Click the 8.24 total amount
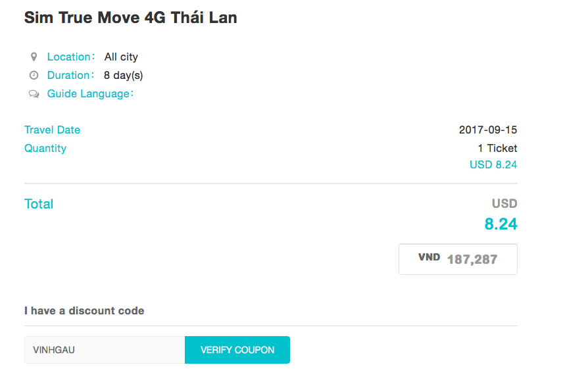This screenshot has width=563, height=392. [501, 224]
